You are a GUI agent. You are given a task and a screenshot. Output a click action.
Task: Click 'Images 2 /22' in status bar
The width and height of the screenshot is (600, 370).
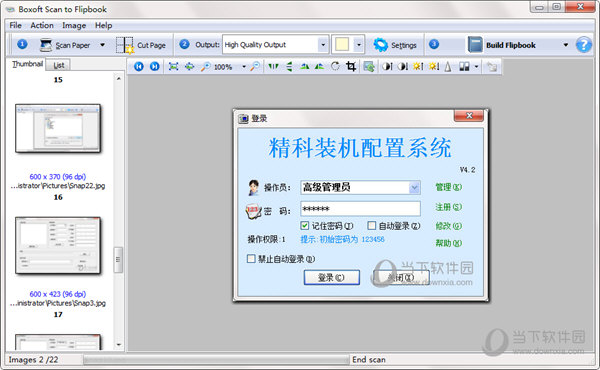(x=33, y=360)
